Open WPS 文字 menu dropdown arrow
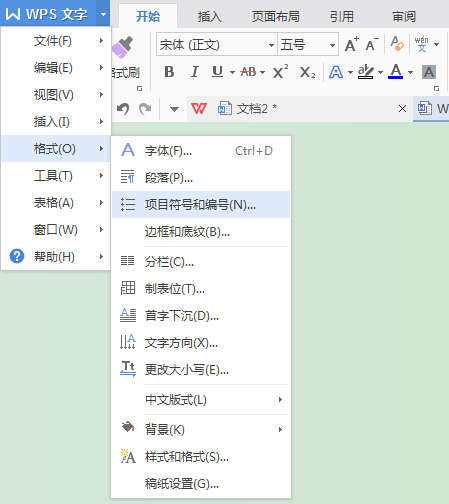The width and height of the screenshot is (449, 504). 103,14
